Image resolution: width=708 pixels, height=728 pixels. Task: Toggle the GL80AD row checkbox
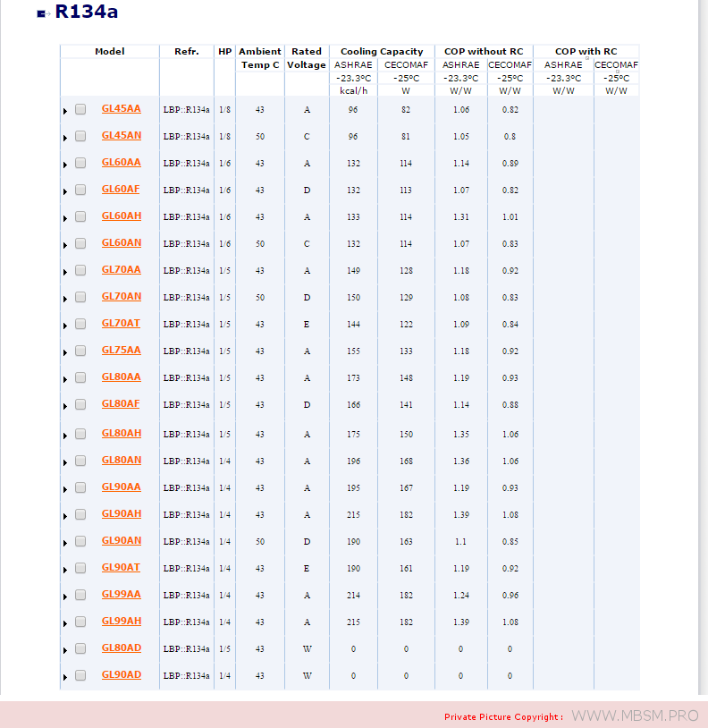[x=80, y=648]
